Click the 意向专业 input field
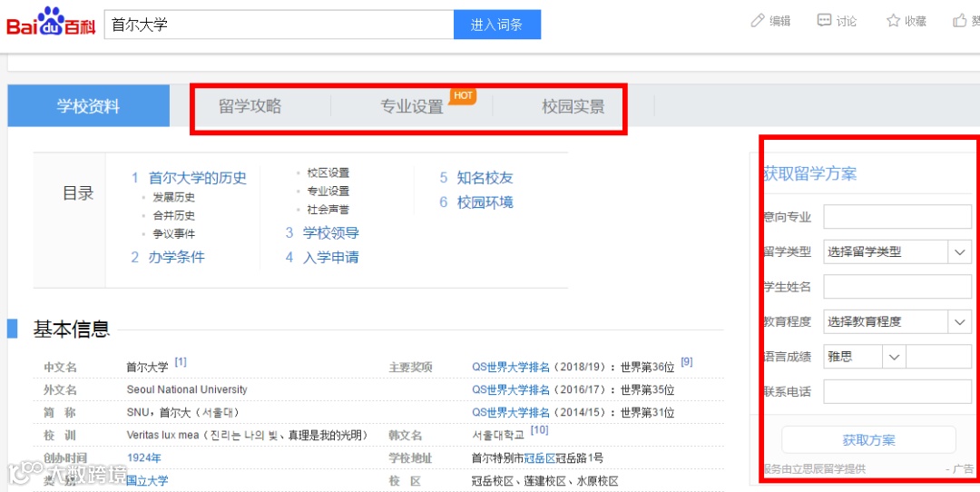 pyautogui.click(x=897, y=217)
